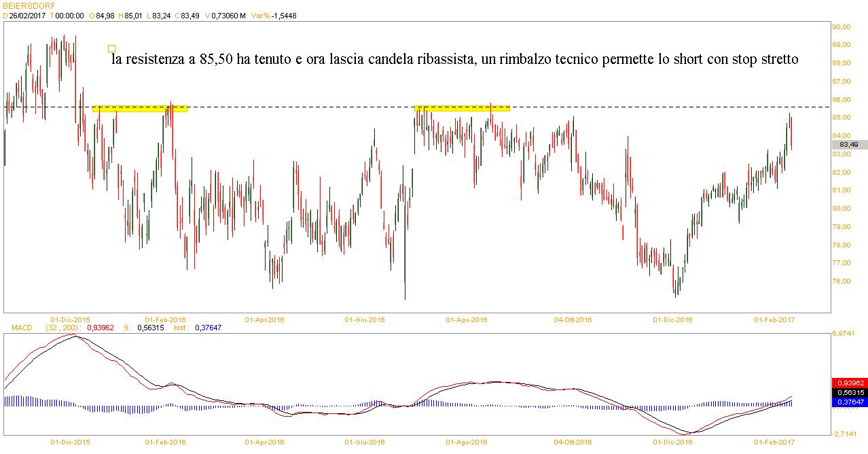Select the open price 84,98 in header
The width and height of the screenshot is (868, 454).
105,15
